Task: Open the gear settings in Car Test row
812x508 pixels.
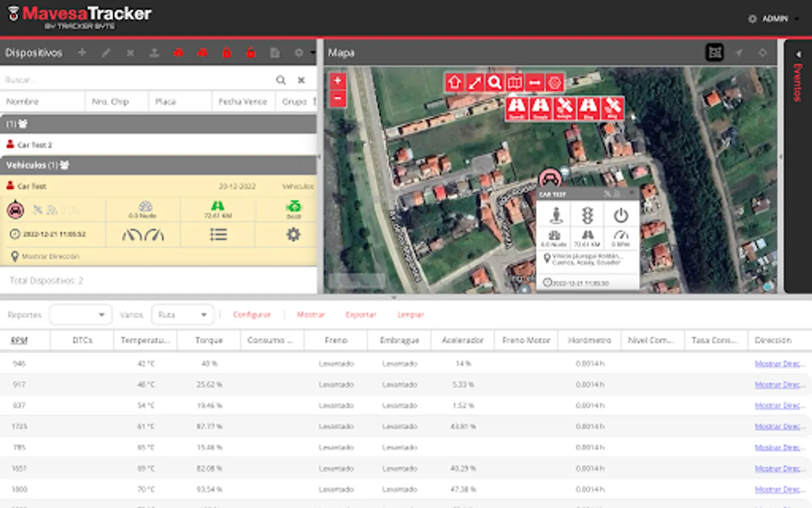Action: pyautogui.click(x=293, y=234)
